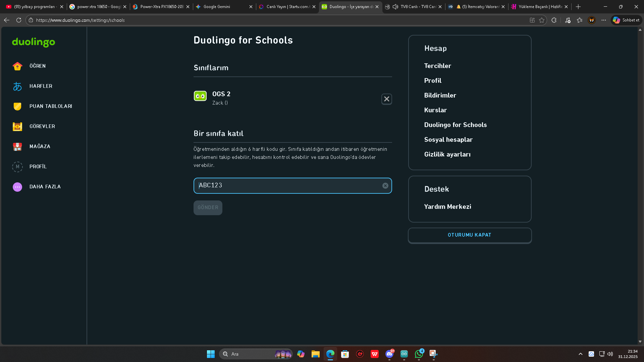This screenshot has width=644, height=362.
Task: Mute audio on the TV8 Canlı tab
Action: [395, 7]
